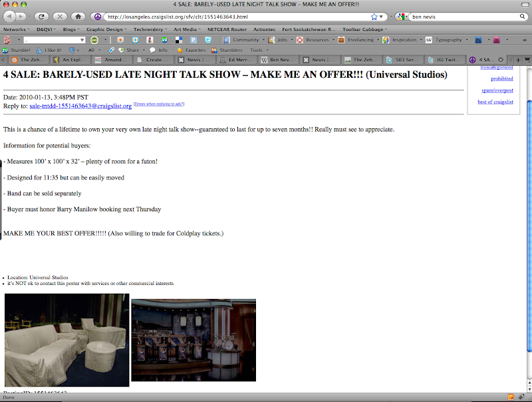Click the Twitter bird toolbar icon
Image resolution: width=532 pixels, height=402 pixels.
pos(208,40)
